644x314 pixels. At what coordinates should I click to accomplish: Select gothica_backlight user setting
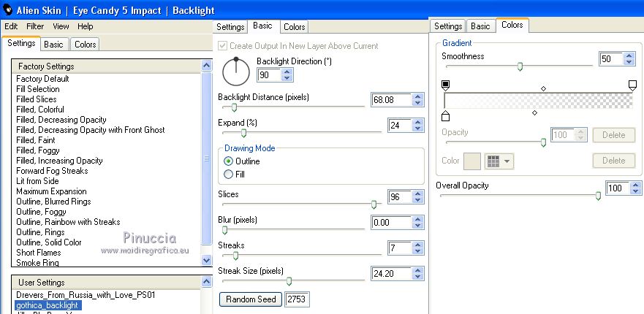coord(48,305)
